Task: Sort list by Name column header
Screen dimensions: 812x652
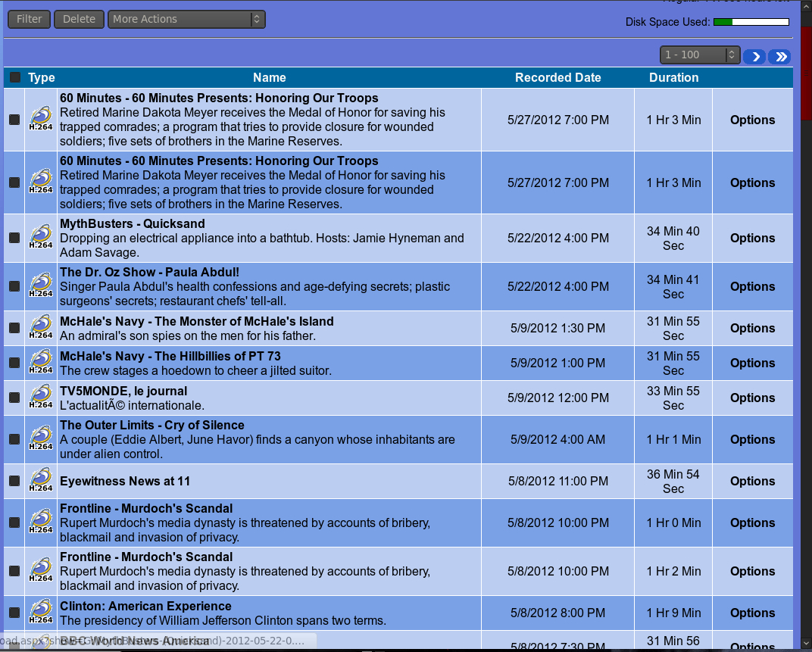Action: 269,77
